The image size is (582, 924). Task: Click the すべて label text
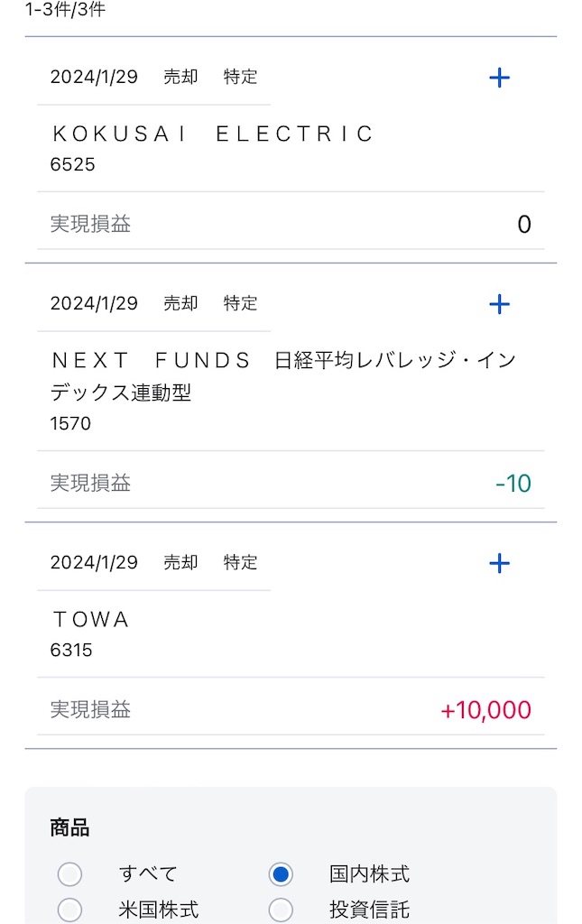point(148,873)
